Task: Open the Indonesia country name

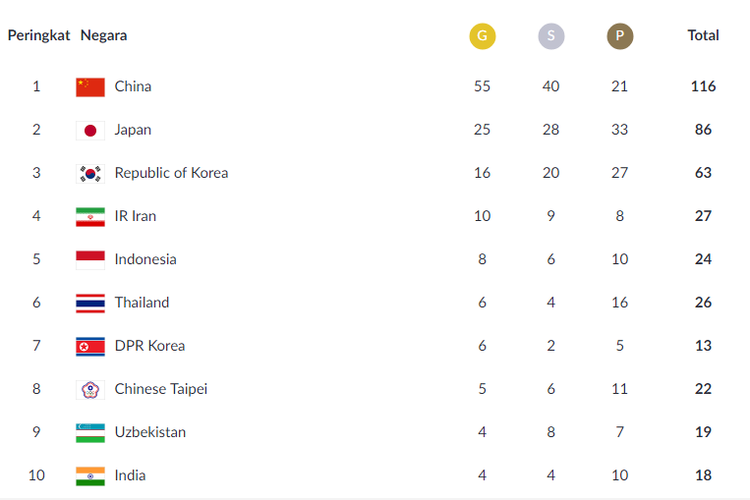Action: point(145,259)
